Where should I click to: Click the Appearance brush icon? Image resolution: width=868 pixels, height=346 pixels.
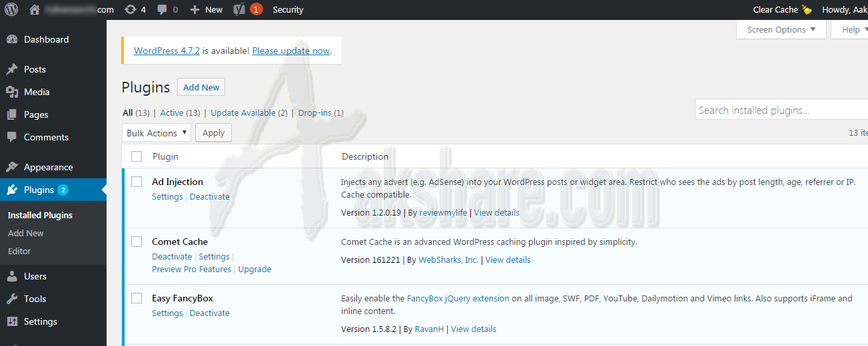[12, 167]
